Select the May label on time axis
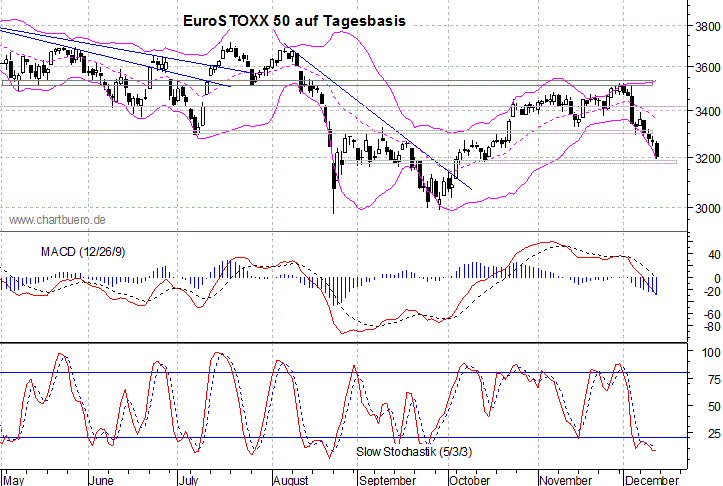This screenshot has width=723, height=486. [14, 480]
